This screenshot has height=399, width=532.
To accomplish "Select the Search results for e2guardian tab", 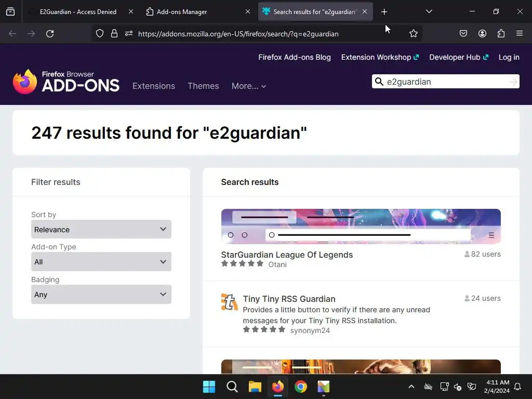I will pos(315,12).
